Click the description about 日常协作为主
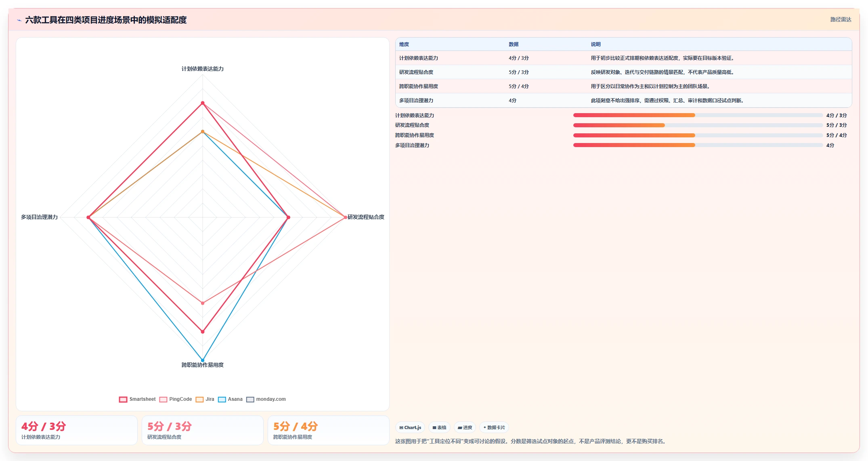The height and width of the screenshot is (461, 868). coord(650,86)
